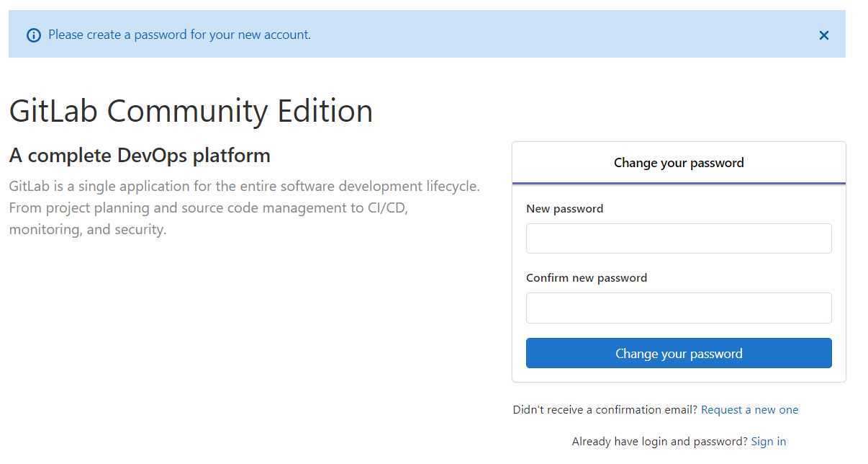
Task: Click the blue Change your password button
Action: click(x=679, y=353)
